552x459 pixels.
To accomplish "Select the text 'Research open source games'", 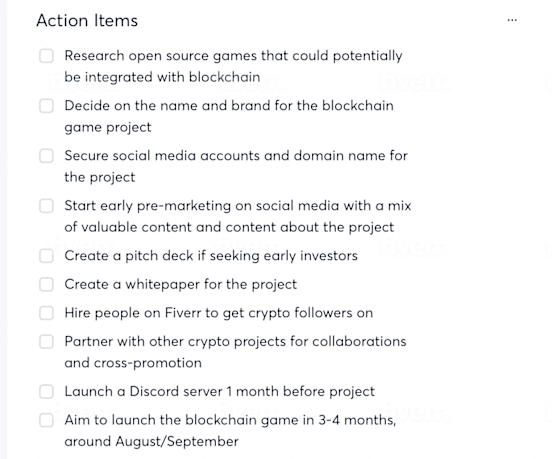I will 139,56.
